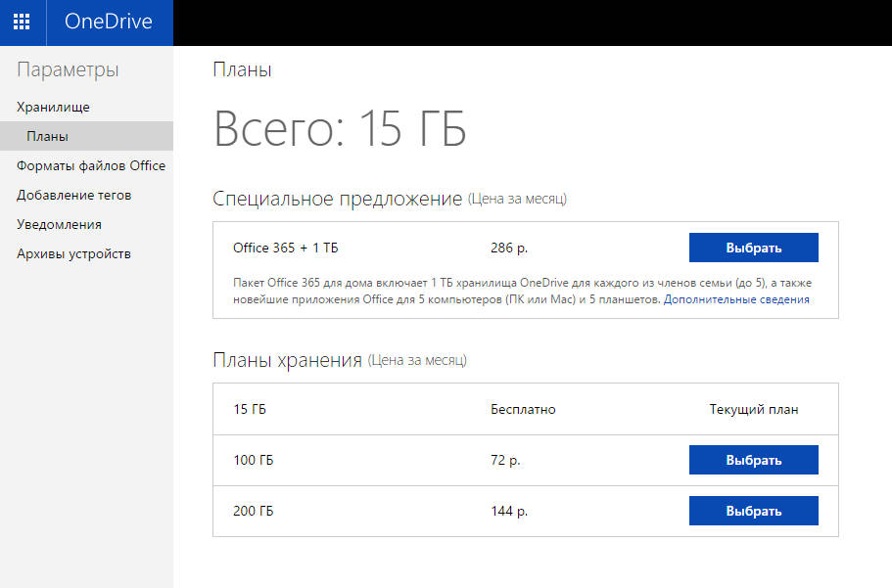Click the '15 ГБ' plan row label
892x588 pixels.
(x=250, y=409)
